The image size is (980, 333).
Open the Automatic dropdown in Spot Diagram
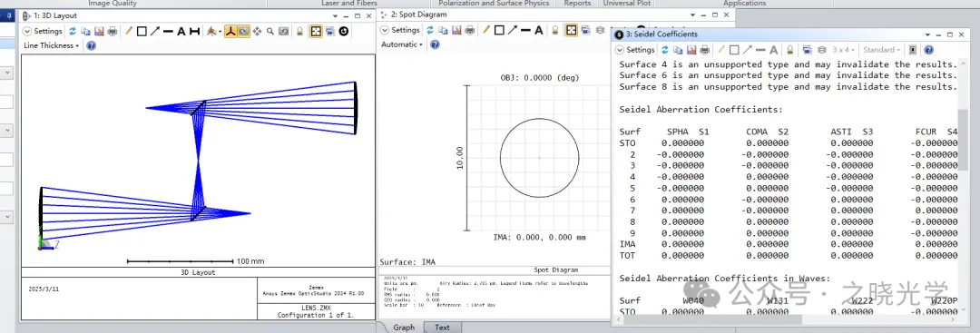402,44
